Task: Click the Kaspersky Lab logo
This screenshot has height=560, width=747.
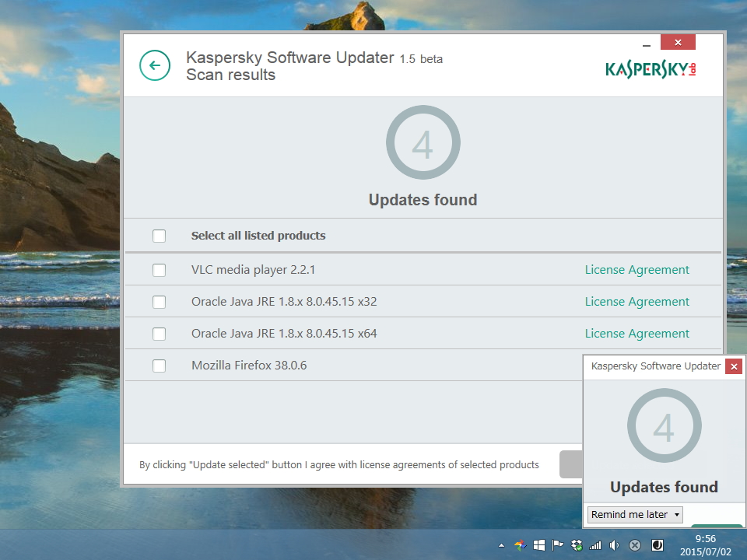Action: point(651,68)
